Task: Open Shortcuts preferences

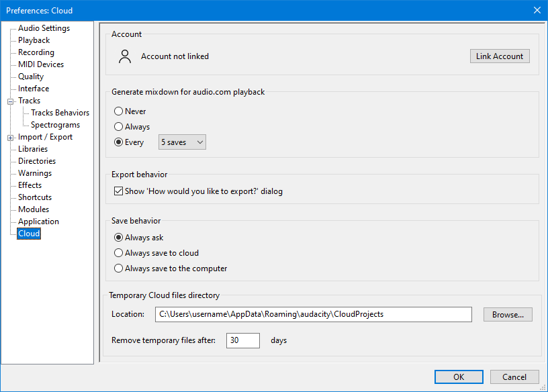Action: point(35,197)
